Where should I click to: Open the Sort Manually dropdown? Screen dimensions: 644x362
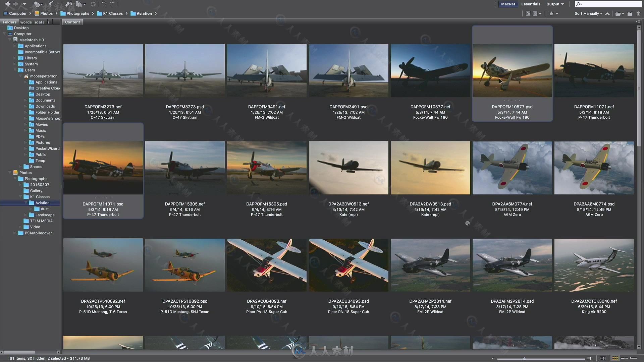pyautogui.click(x=588, y=13)
